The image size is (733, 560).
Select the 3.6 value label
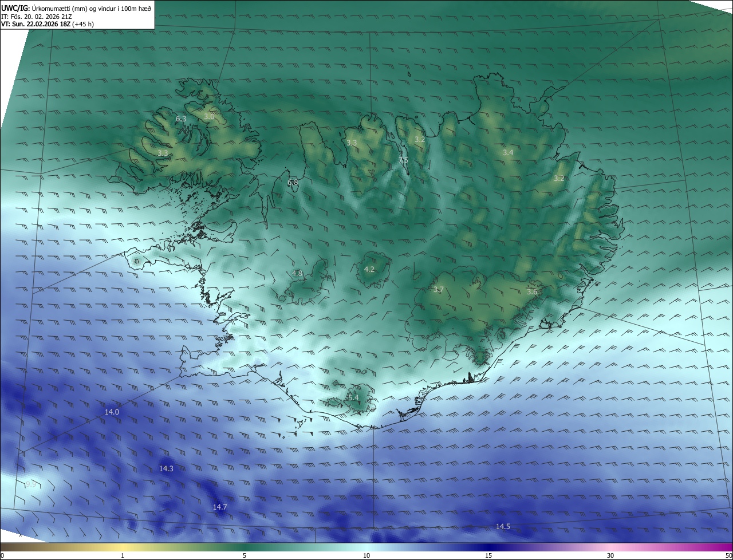point(532,291)
